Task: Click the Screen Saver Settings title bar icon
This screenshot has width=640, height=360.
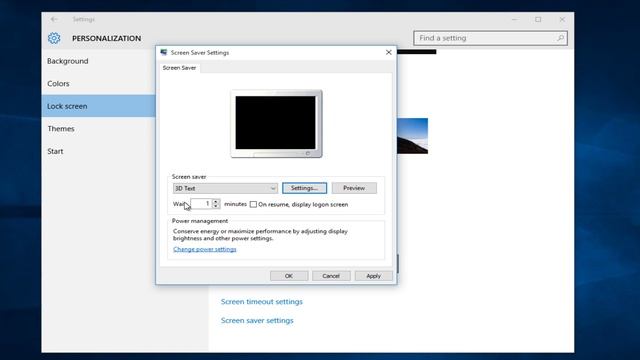Action: click(164, 52)
